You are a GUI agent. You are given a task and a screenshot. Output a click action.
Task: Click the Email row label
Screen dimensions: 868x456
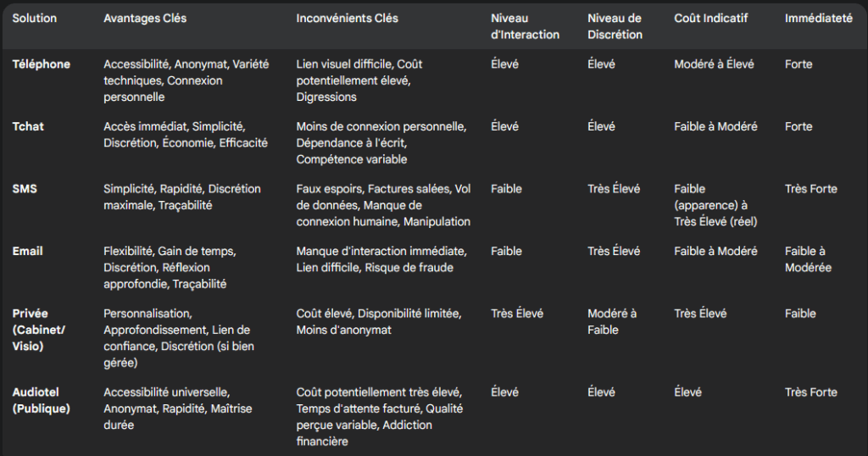[x=28, y=251]
